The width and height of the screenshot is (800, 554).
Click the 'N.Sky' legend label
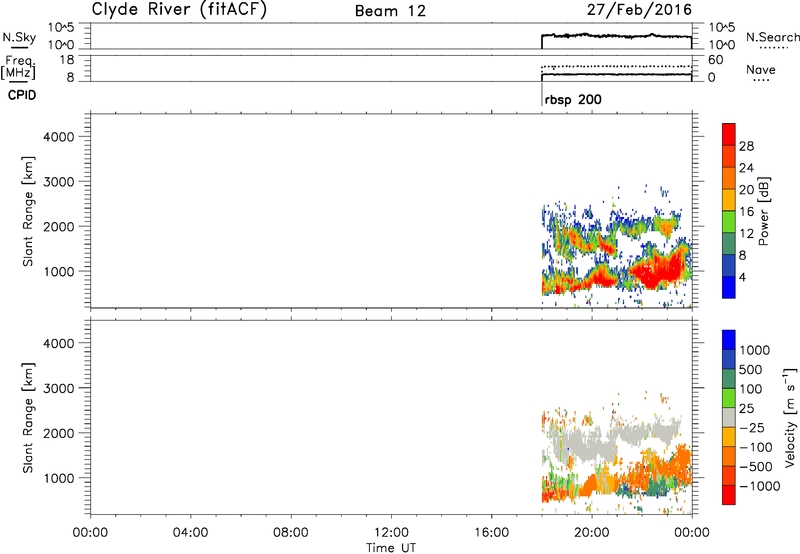(x=19, y=37)
